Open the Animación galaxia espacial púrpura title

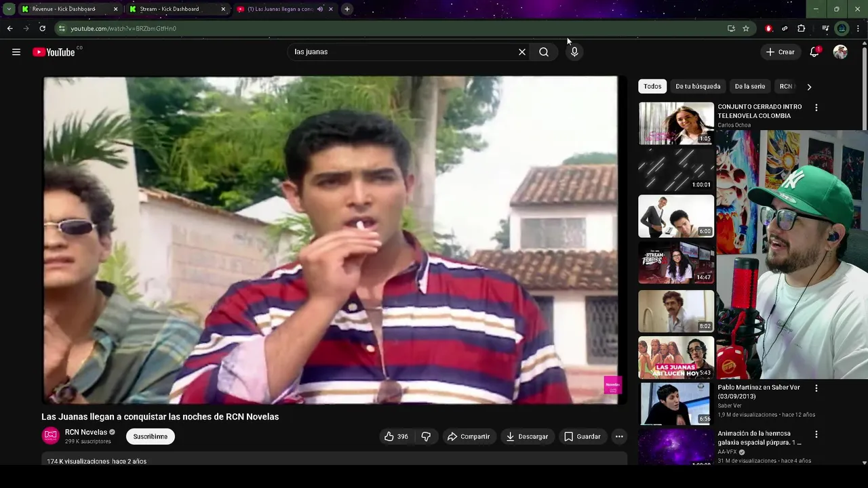(x=759, y=438)
